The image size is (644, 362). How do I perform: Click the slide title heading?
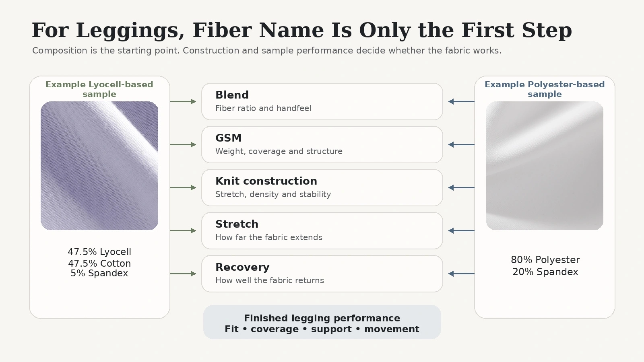coord(302,31)
